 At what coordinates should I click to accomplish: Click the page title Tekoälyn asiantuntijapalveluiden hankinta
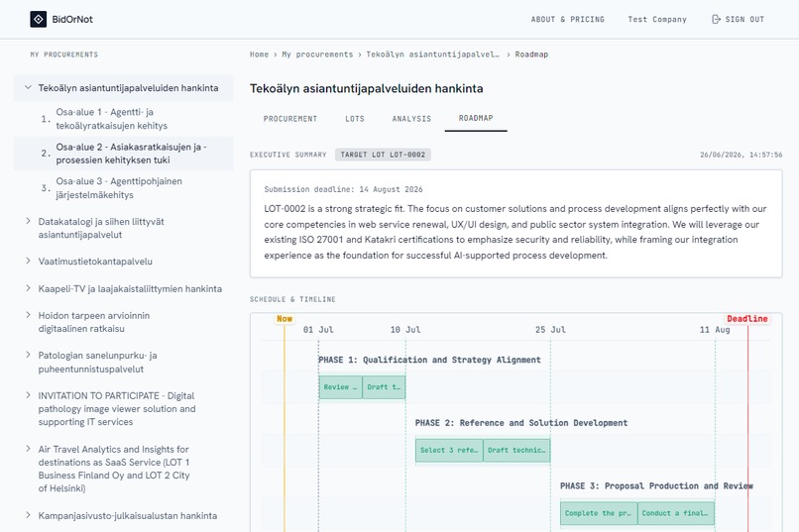coord(367,88)
